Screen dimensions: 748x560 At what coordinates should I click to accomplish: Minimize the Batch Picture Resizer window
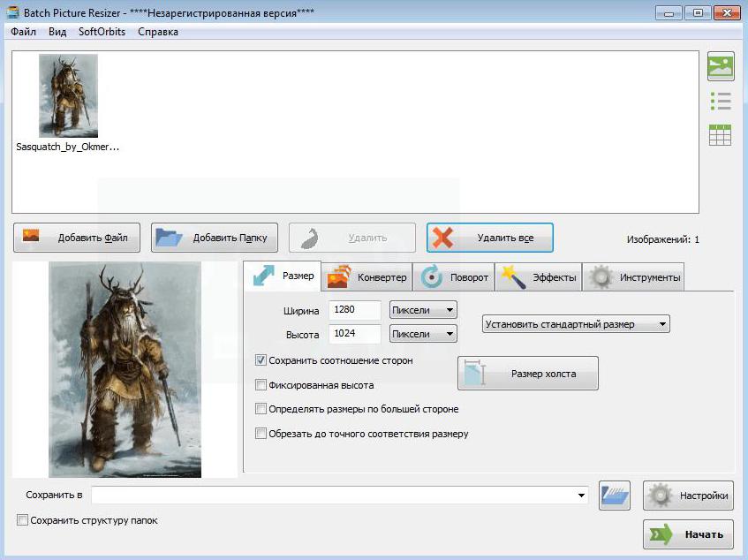(x=669, y=13)
